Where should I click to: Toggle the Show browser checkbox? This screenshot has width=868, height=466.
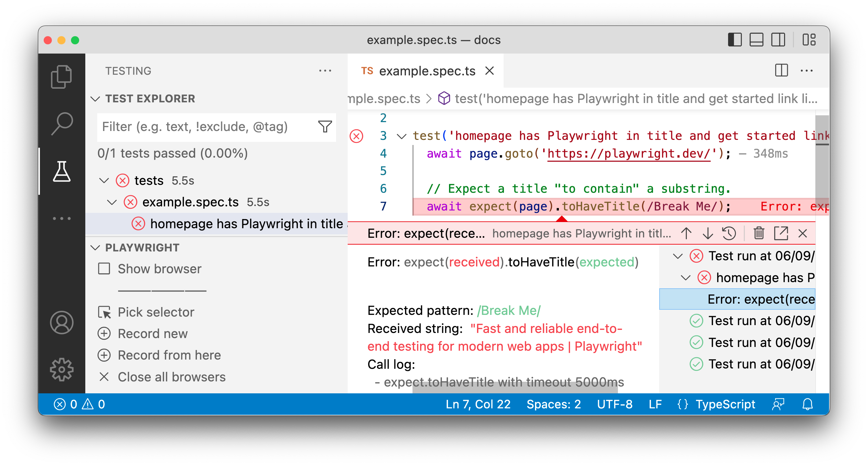[104, 269]
